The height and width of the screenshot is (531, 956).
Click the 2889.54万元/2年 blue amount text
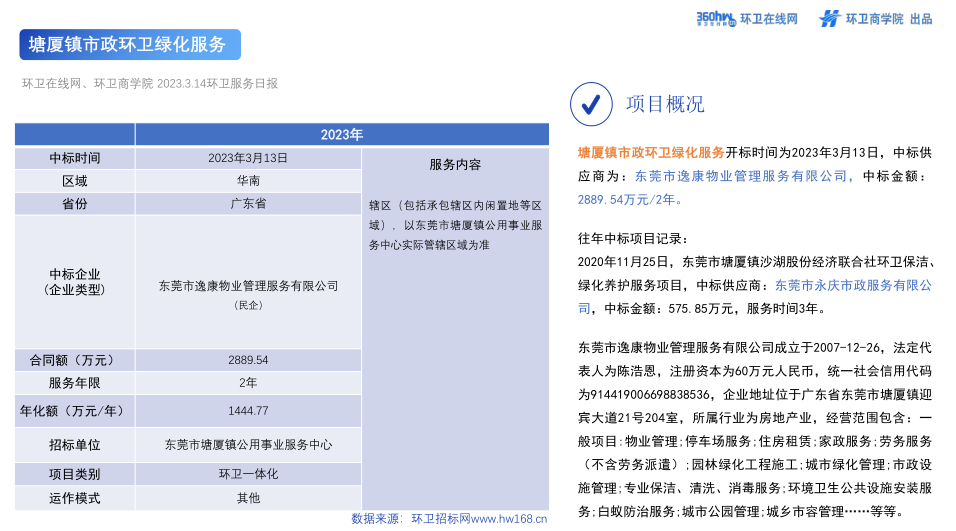click(x=631, y=199)
